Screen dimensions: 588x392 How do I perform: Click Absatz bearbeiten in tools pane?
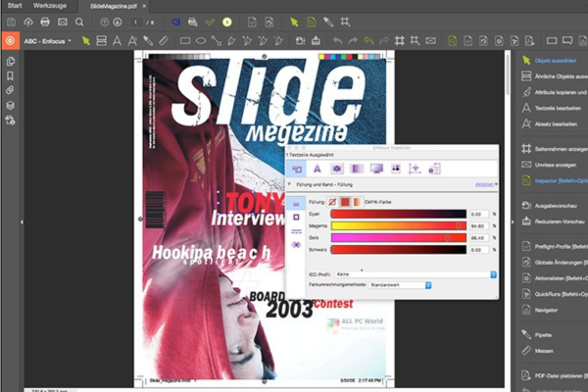556,123
